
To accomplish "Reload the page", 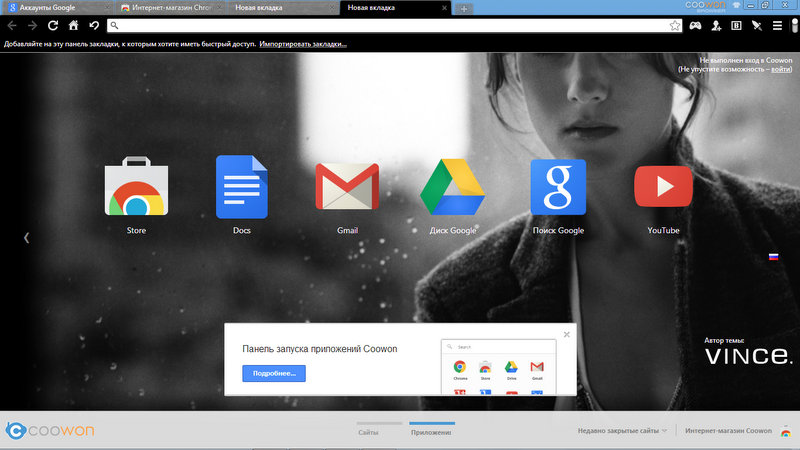I will click(53, 26).
